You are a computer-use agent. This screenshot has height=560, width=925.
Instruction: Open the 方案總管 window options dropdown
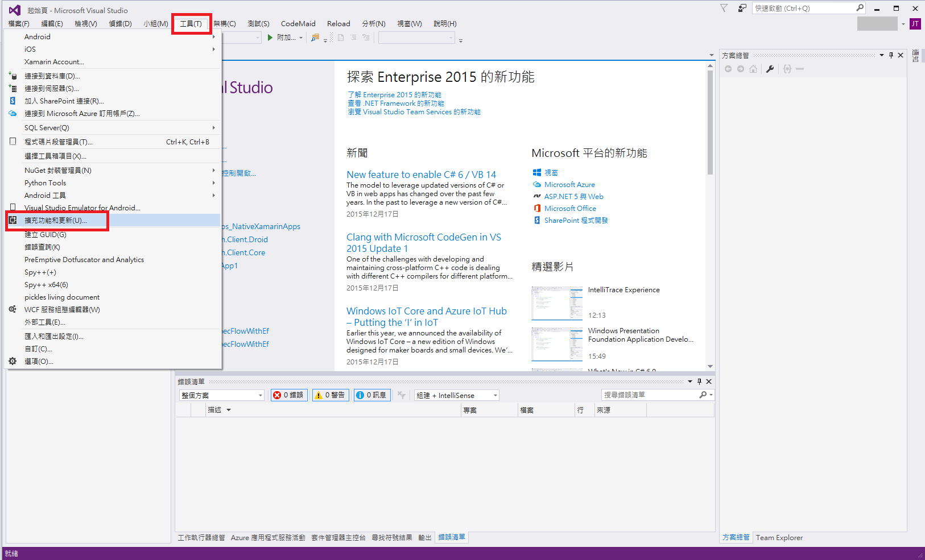click(x=882, y=55)
